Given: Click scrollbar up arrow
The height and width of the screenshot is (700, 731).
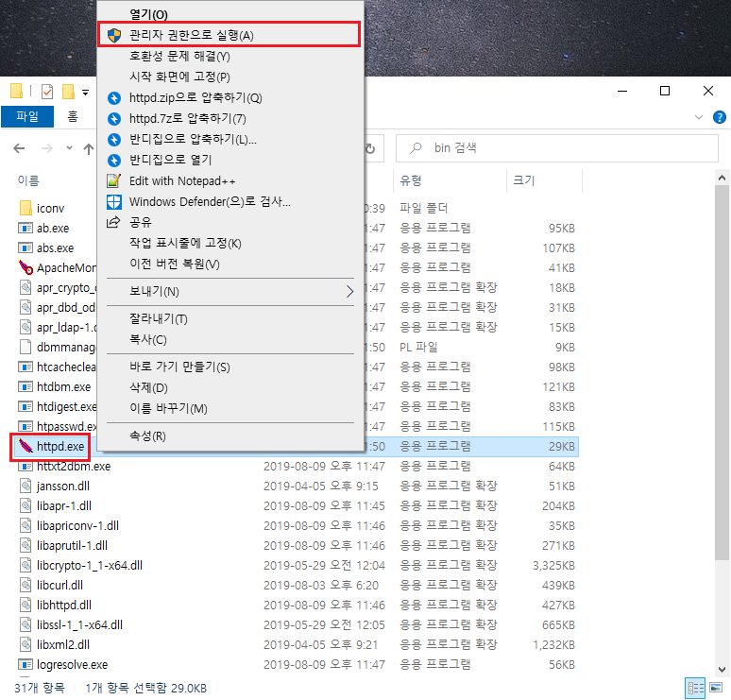Looking at the screenshot, I should [722, 178].
